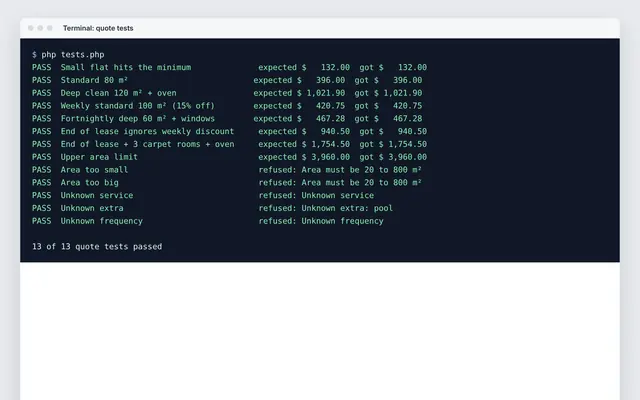Click PASS on the 'Small flat' row
The height and width of the screenshot is (400, 640).
point(42,67)
